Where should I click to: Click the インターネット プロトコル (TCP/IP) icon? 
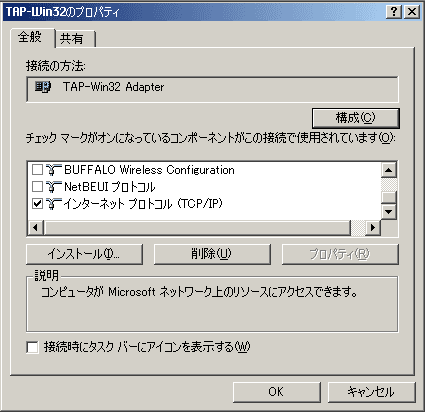pos(54,203)
